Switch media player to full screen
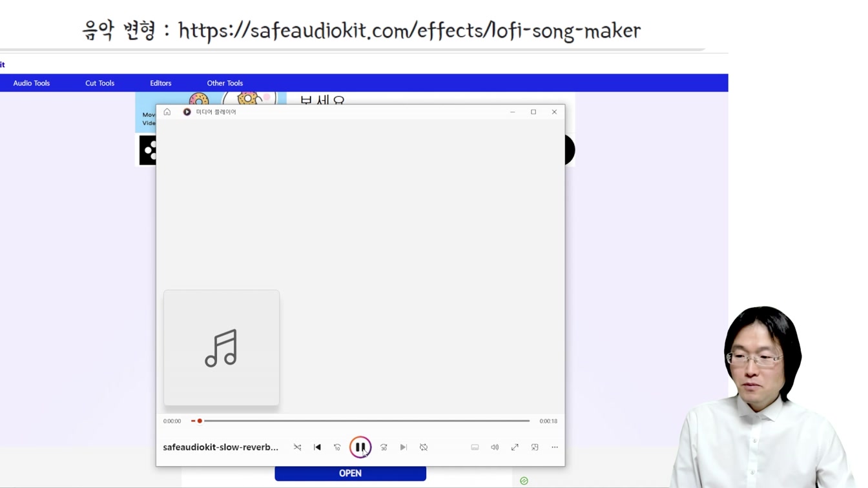 coord(515,447)
